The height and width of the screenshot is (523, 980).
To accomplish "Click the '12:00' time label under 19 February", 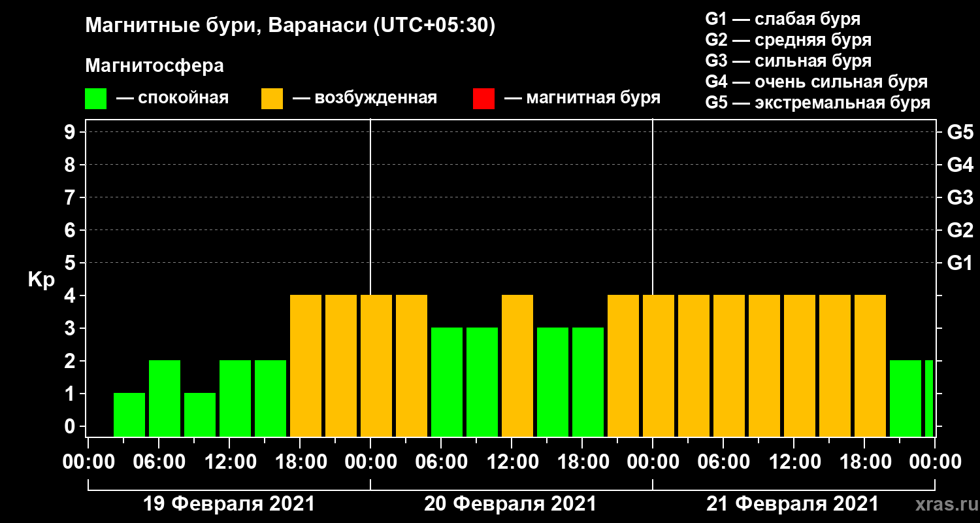I will tap(229, 462).
